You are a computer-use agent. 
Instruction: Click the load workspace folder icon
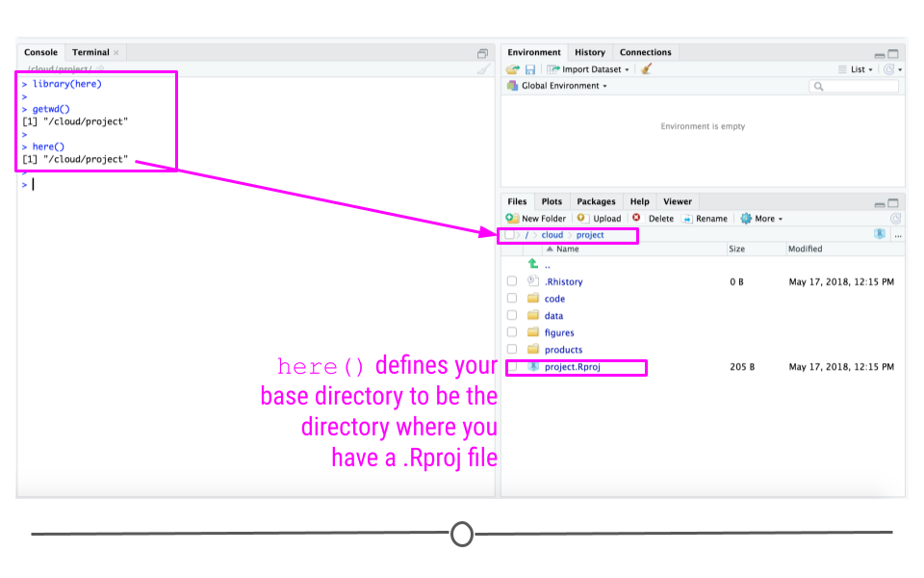pos(513,69)
